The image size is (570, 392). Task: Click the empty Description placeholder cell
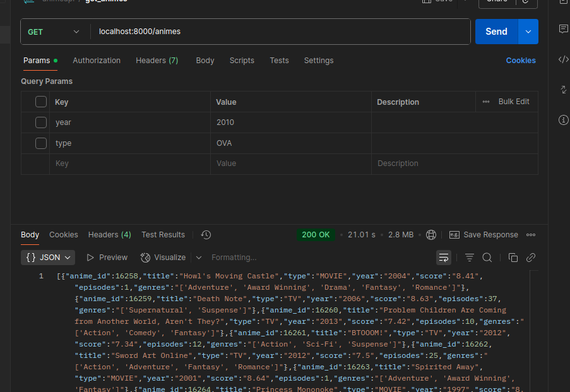[454, 163]
